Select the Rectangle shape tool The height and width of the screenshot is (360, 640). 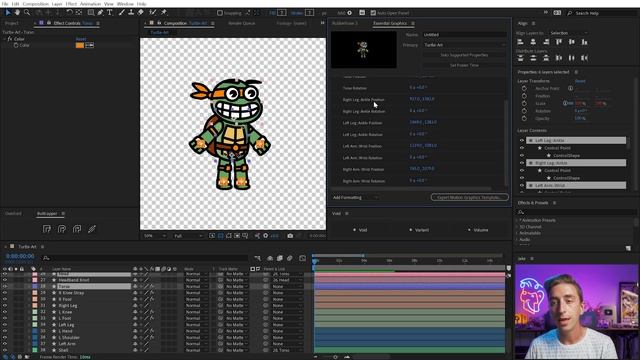point(91,13)
